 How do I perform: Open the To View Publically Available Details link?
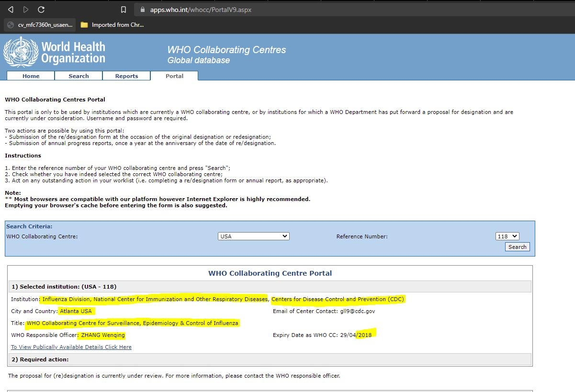71,347
